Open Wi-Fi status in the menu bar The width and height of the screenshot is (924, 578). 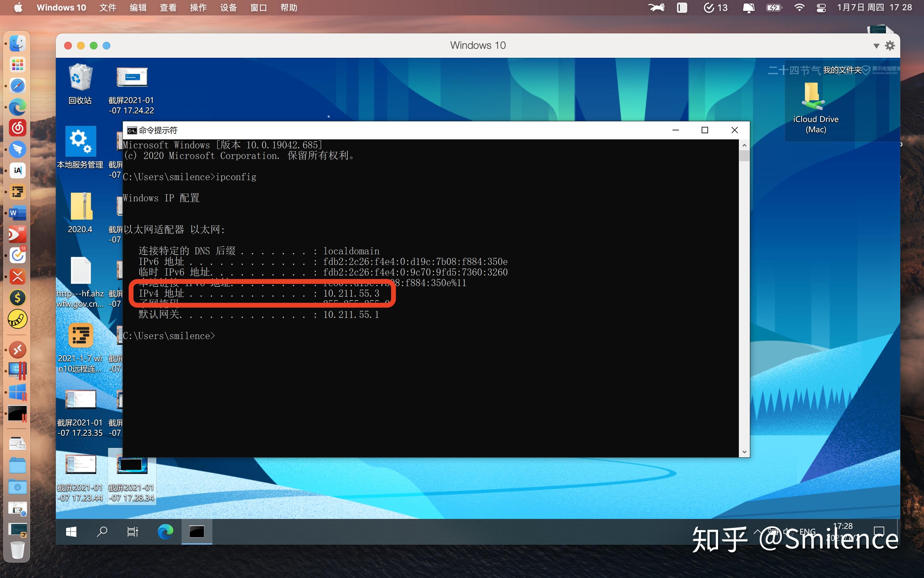coord(799,8)
